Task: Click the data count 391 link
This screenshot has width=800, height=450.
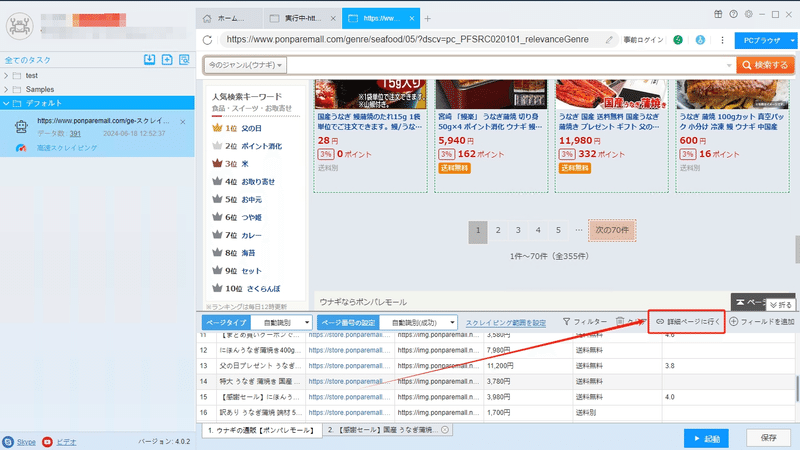Action: [76, 134]
